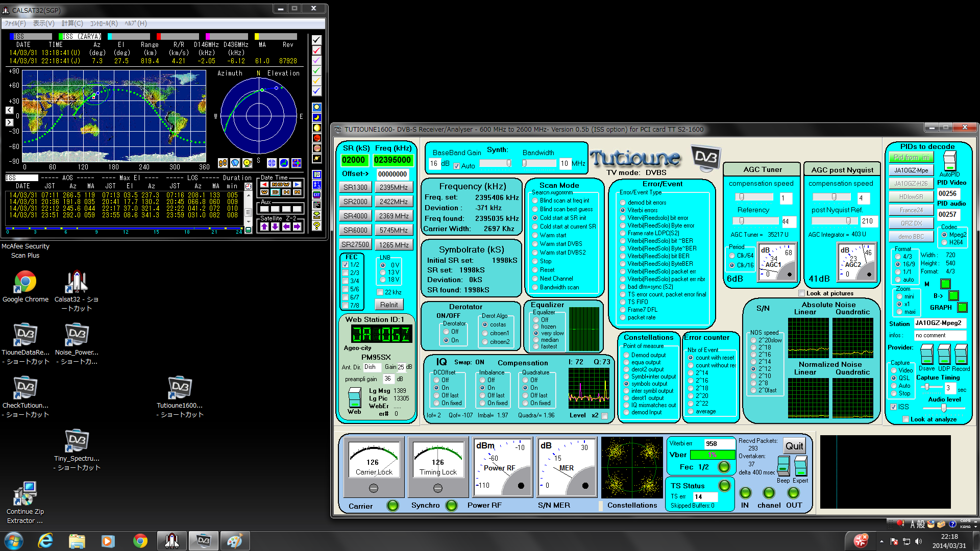
Task: Open the 表示(V) menu in CALSAT32
Action: point(44,23)
